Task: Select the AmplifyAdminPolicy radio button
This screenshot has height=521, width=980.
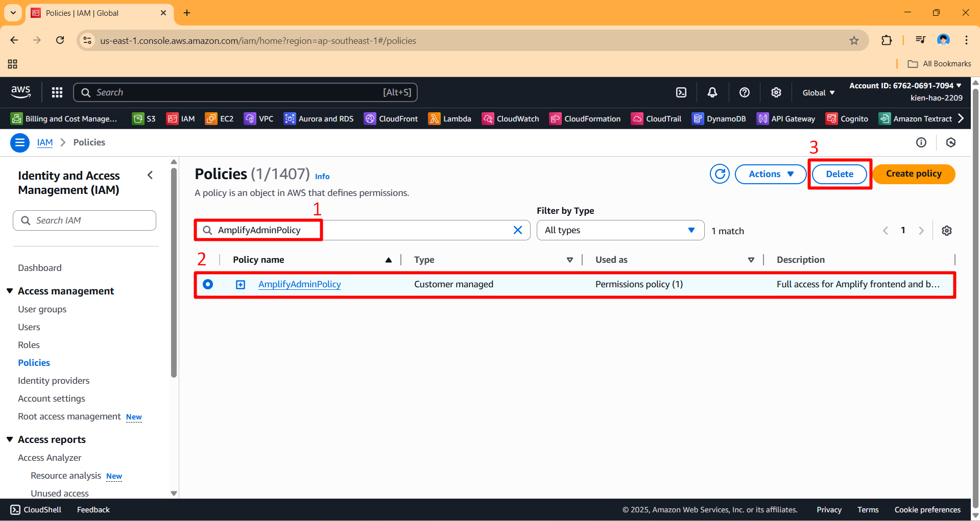Action: 208,284
